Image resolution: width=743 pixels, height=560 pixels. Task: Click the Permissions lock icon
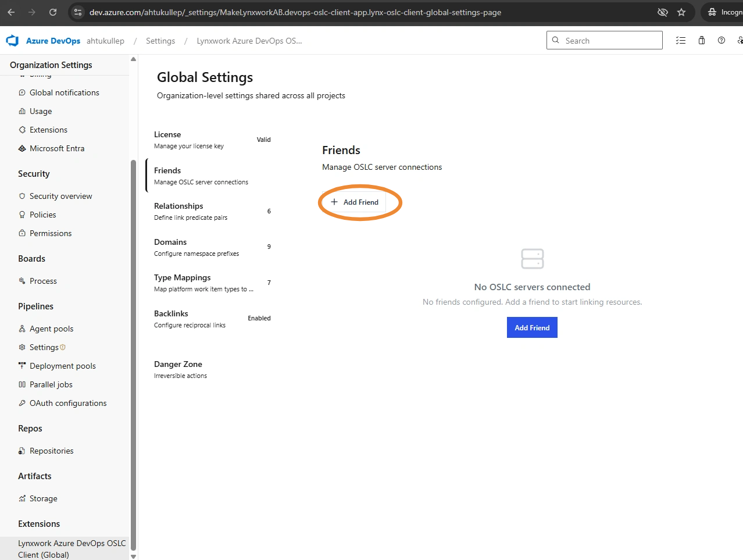[22, 233]
